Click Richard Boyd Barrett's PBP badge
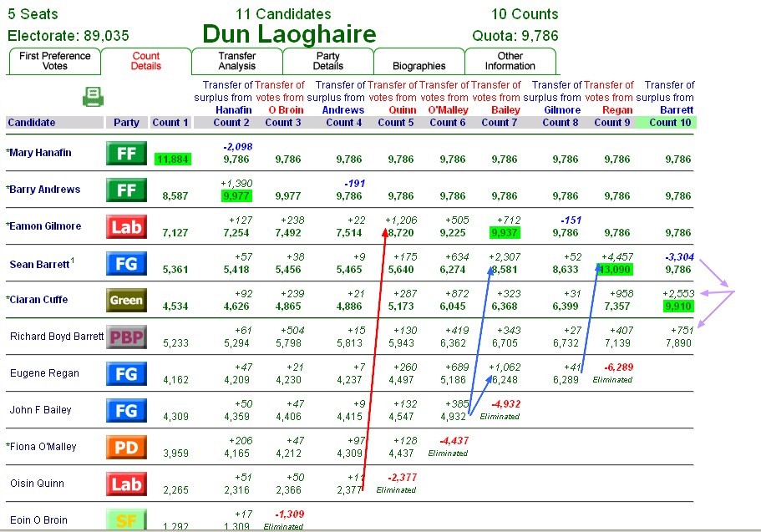This screenshot has height=532, width=761. [x=126, y=337]
